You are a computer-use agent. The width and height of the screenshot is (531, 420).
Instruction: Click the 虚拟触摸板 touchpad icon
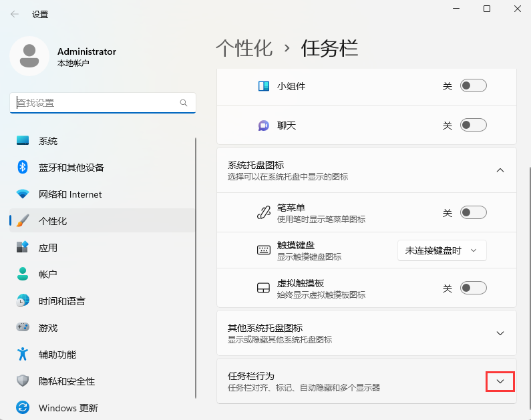(x=263, y=288)
